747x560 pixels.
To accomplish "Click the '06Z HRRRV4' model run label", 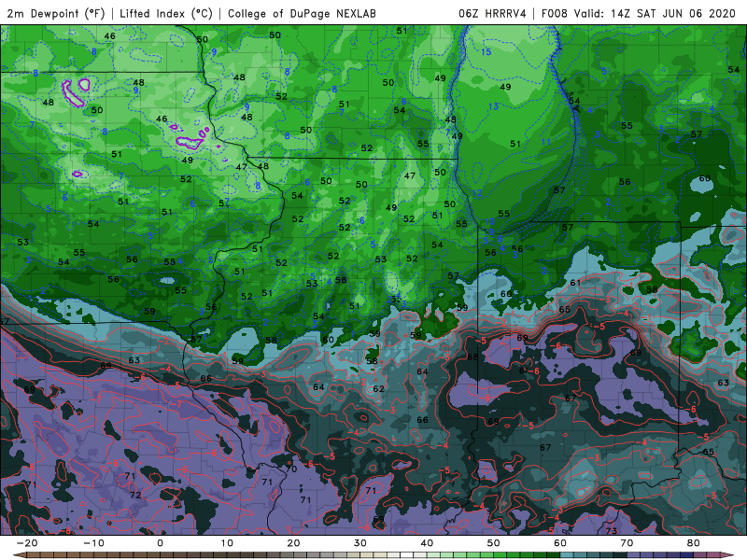I will (x=493, y=13).
